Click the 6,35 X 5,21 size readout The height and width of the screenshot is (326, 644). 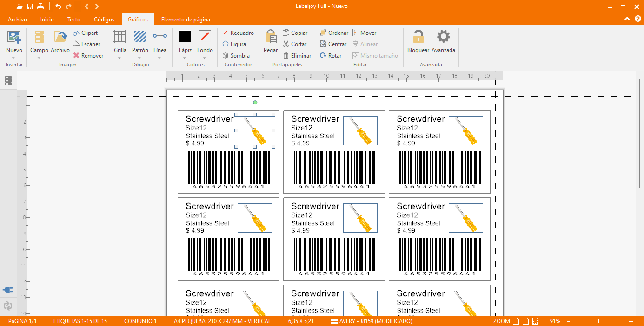[x=301, y=321]
